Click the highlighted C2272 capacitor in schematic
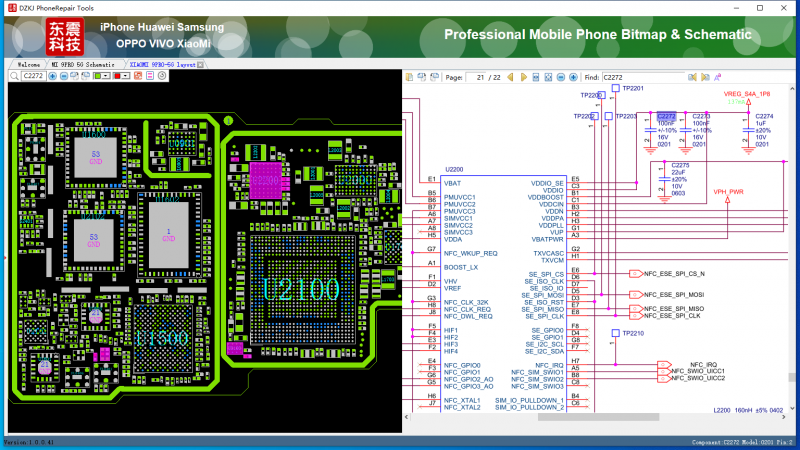Image resolution: width=800 pixels, height=450 pixels. pos(666,115)
